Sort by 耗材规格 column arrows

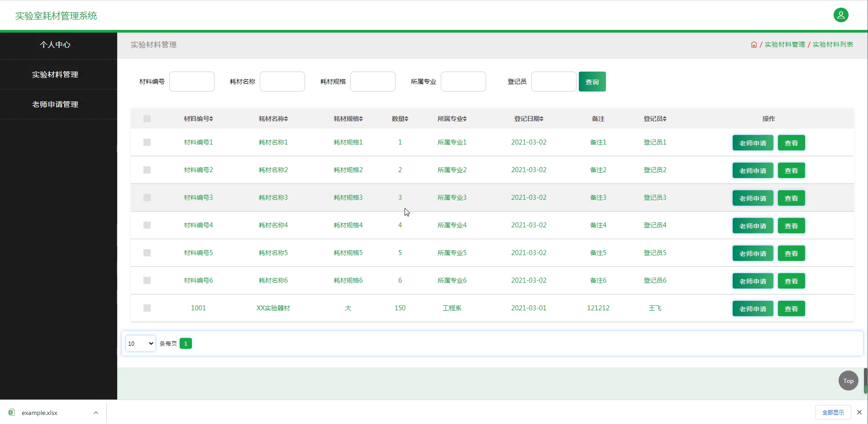[361, 119]
